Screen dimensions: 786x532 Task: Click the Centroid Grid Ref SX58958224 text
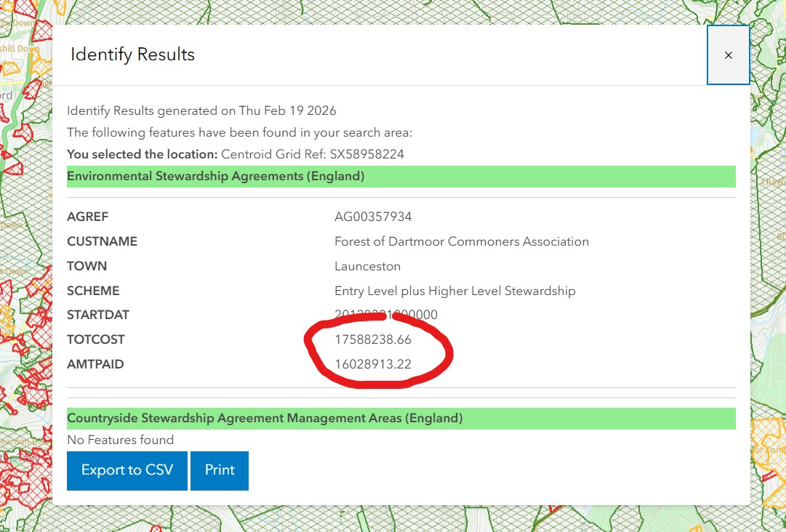pos(313,154)
